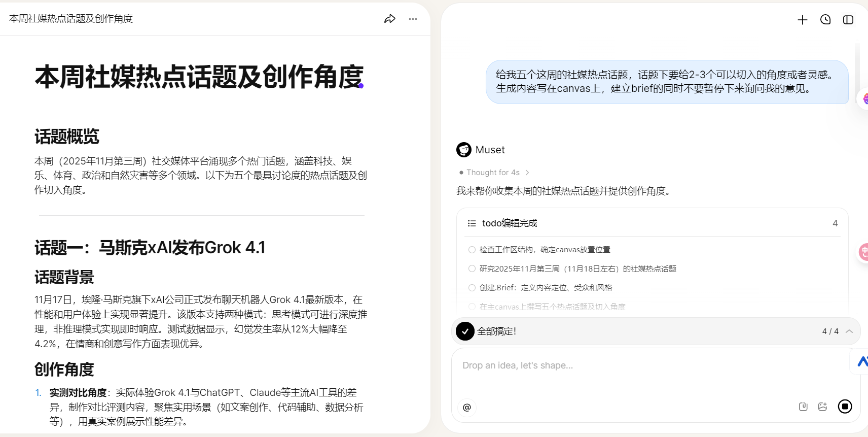Expand the "Thought for 4s" chevron
This screenshot has width=868, height=437.
[x=527, y=173]
